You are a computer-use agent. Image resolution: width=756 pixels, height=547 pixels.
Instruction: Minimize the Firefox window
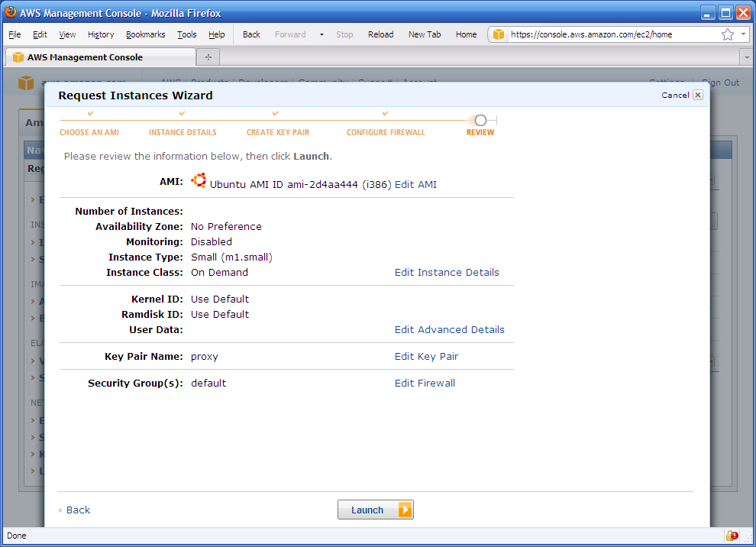coord(707,12)
